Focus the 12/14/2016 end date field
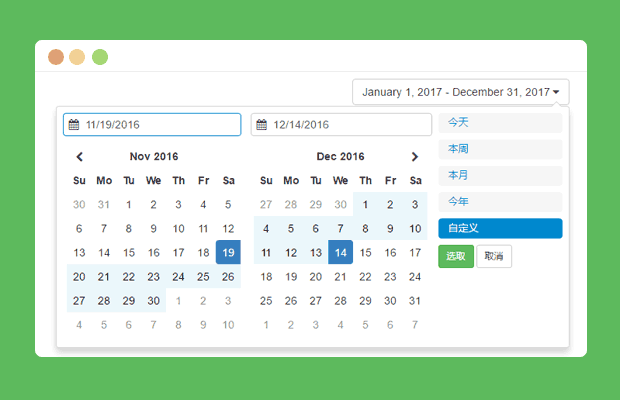Image resolution: width=620 pixels, height=400 pixels. (341, 125)
